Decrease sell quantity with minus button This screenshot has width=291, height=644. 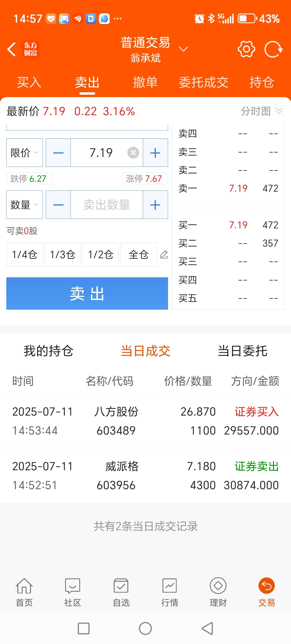click(58, 205)
